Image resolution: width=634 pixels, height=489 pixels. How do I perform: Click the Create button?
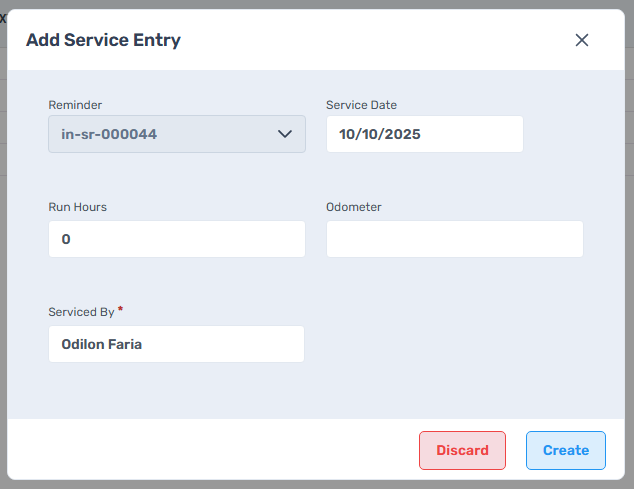[x=565, y=450]
